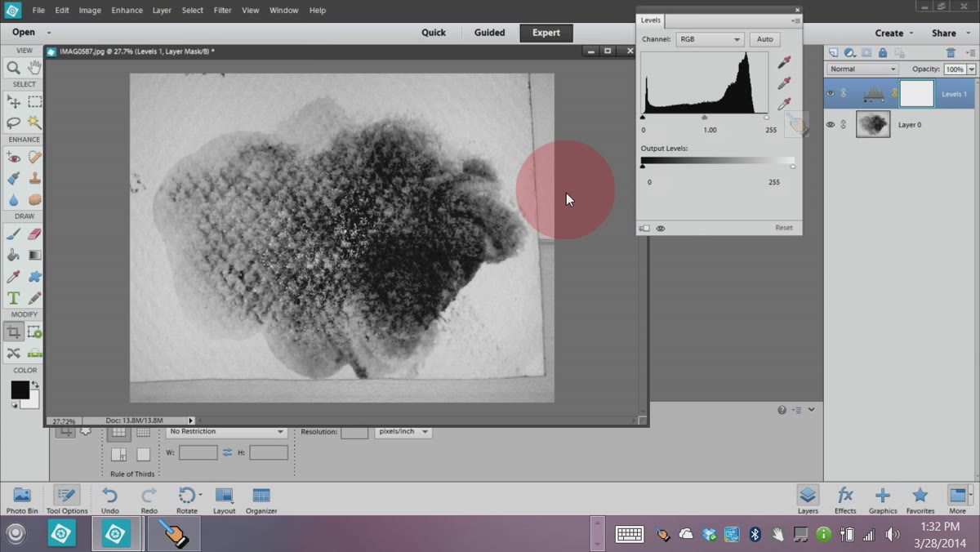Open the Organizer

click(x=261, y=499)
